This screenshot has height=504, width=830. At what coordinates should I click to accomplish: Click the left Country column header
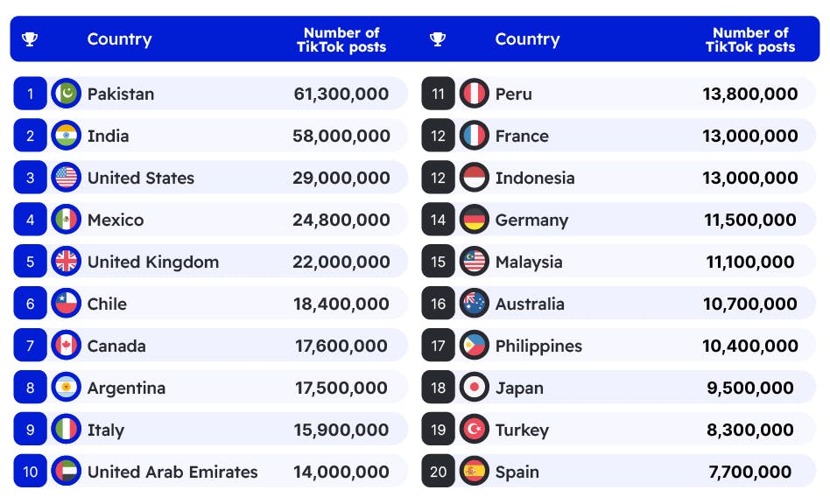tap(119, 39)
